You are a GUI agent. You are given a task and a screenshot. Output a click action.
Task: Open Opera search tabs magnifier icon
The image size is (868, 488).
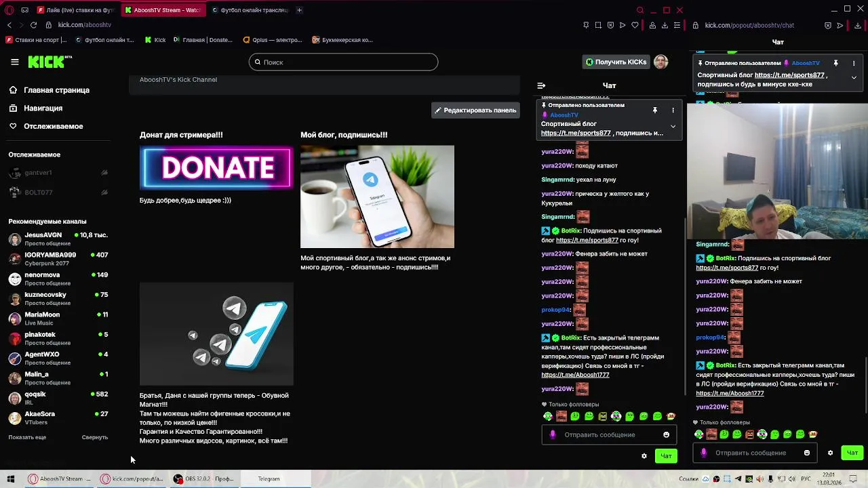pyautogui.click(x=640, y=10)
